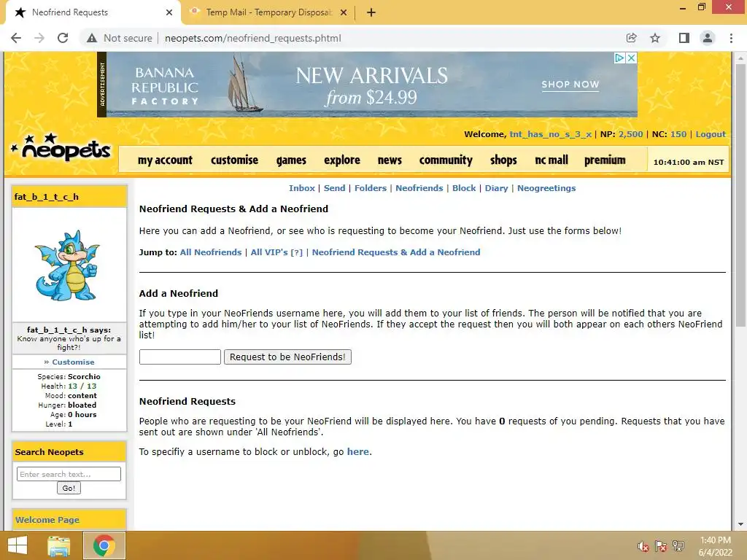Open the Chrome three-dot menu
The height and width of the screenshot is (560, 747).
coord(731,38)
